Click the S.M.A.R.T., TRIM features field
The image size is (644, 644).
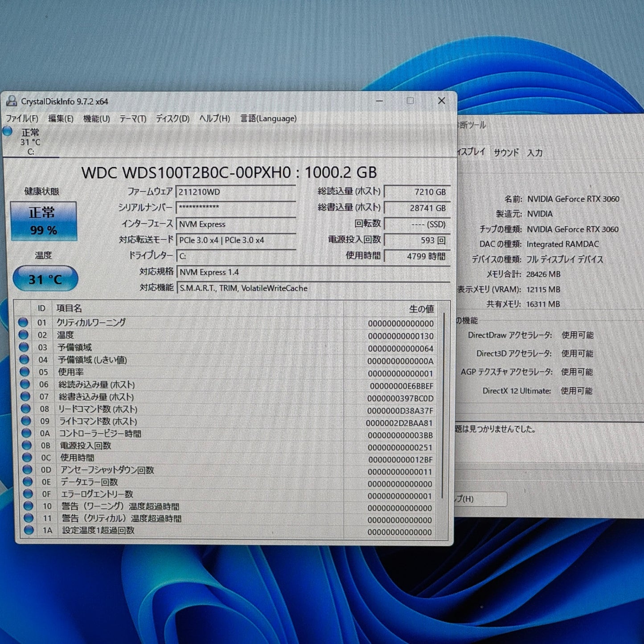click(313, 288)
